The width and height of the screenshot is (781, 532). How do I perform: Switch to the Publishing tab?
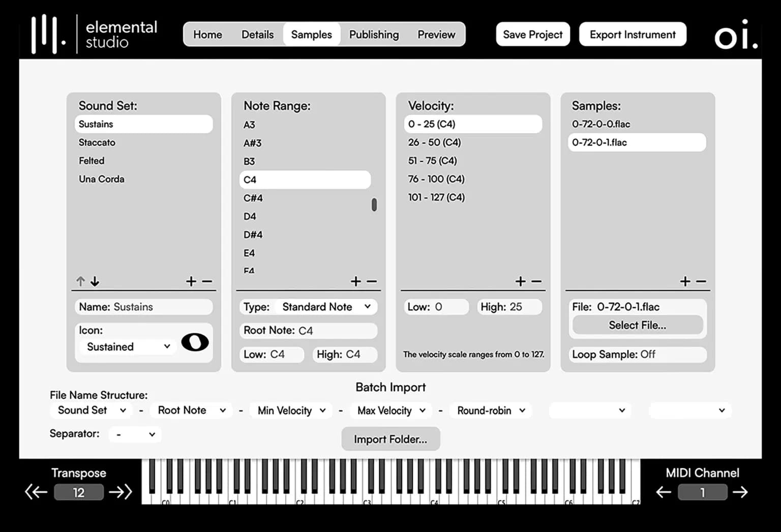pos(374,35)
